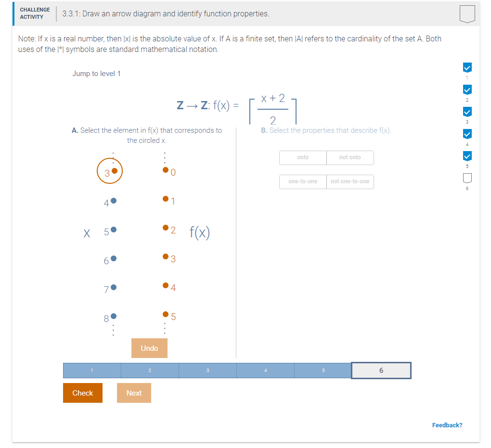Select the f(x) dot labeled 2
The height and width of the screenshot is (448, 491).
[x=165, y=227]
